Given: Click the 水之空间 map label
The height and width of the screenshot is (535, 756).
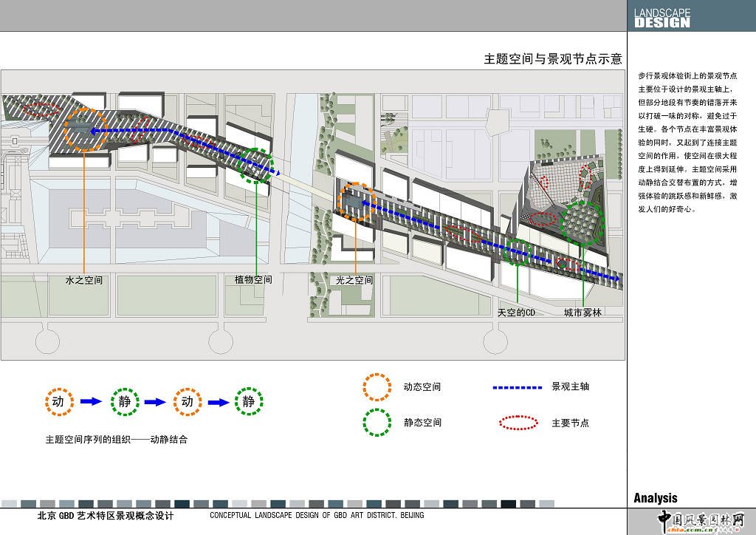Looking at the screenshot, I should tap(83, 281).
